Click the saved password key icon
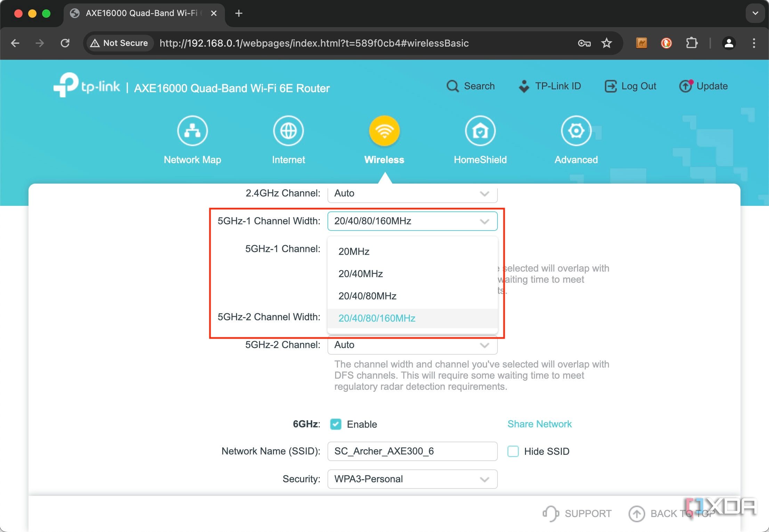 click(584, 43)
